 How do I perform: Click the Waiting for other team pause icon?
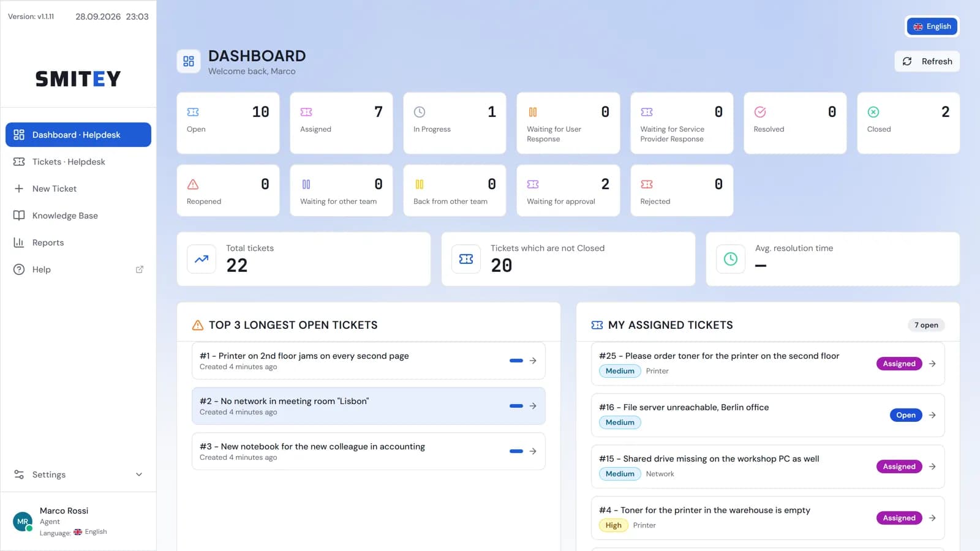(306, 184)
